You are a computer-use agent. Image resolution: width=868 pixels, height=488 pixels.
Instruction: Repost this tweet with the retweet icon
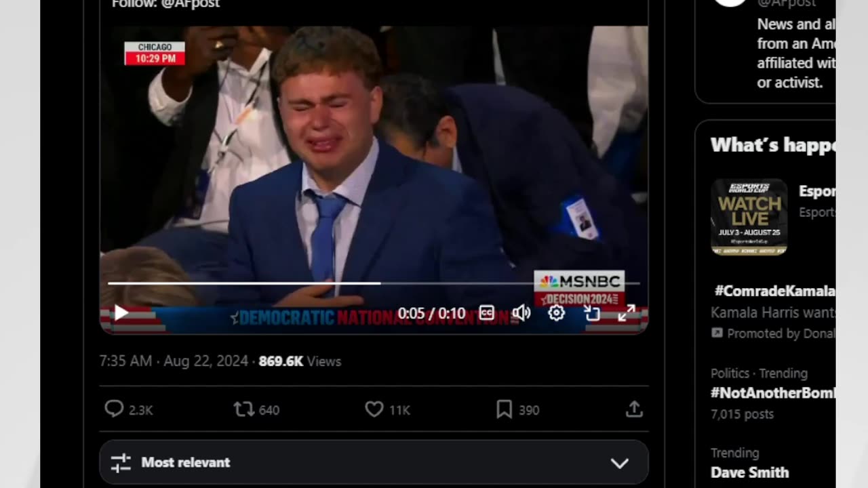[x=243, y=409]
